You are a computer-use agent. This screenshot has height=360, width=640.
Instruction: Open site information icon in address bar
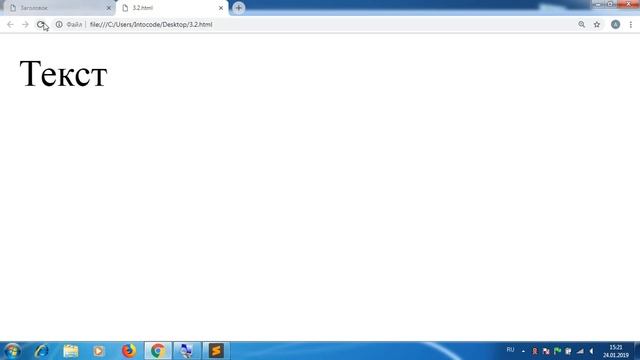[59, 24]
